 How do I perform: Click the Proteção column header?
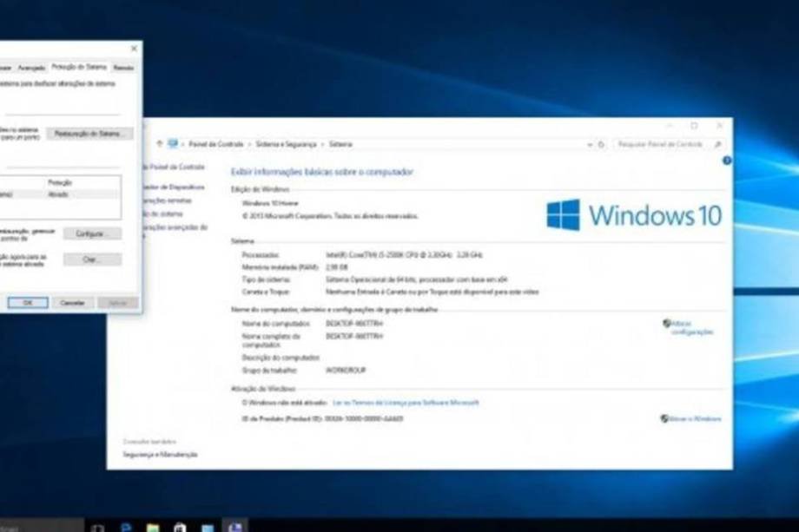point(60,182)
